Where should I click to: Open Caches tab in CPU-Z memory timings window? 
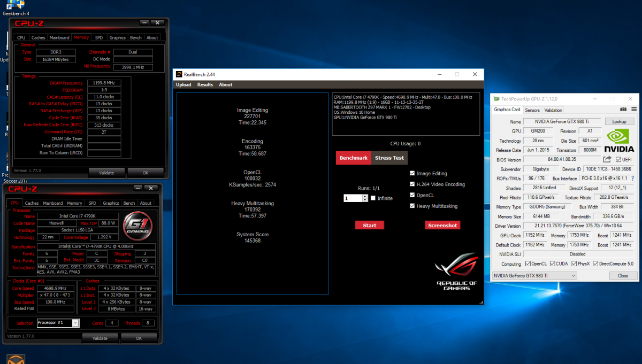point(38,37)
